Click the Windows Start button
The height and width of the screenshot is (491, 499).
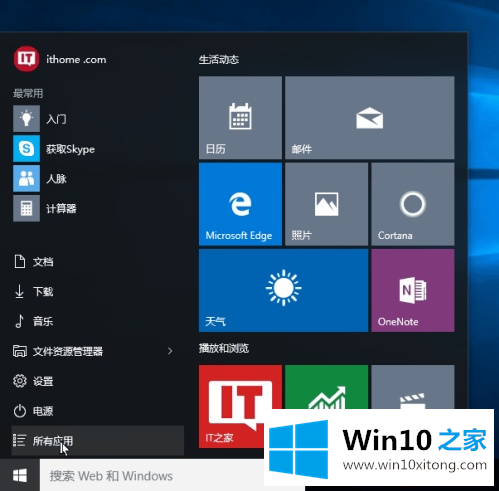point(20,475)
